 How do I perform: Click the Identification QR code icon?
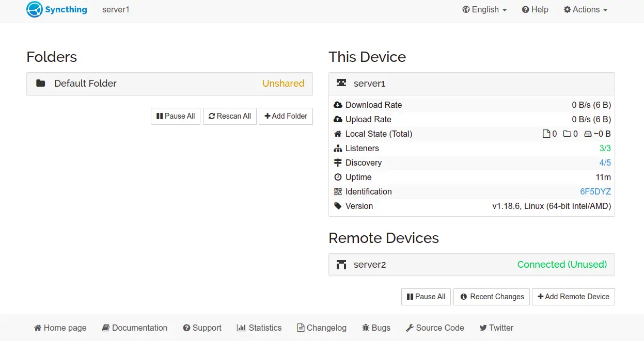click(x=338, y=191)
